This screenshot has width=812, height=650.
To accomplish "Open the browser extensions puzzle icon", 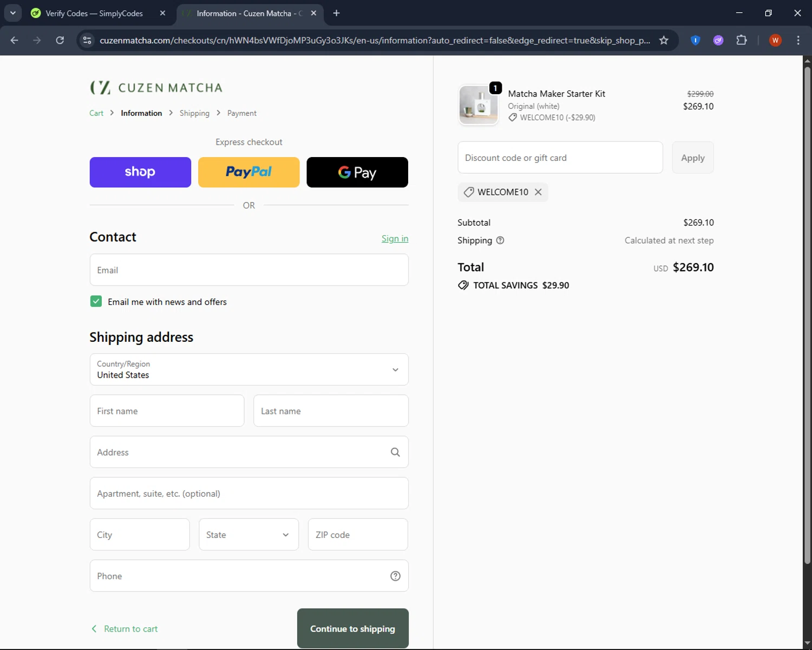I will (742, 40).
